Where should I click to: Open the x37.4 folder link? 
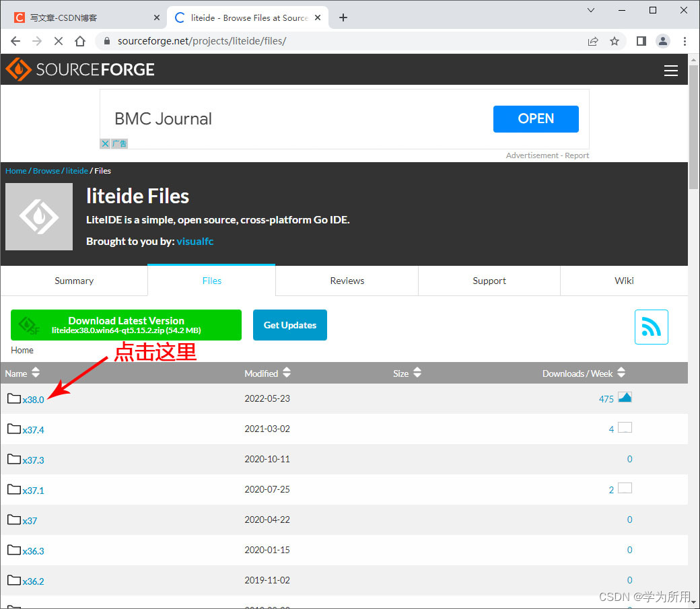tap(34, 430)
